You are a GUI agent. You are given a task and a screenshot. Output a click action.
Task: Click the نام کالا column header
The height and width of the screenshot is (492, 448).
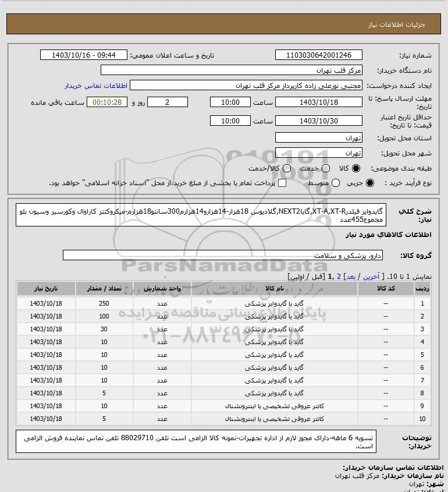[274, 288]
